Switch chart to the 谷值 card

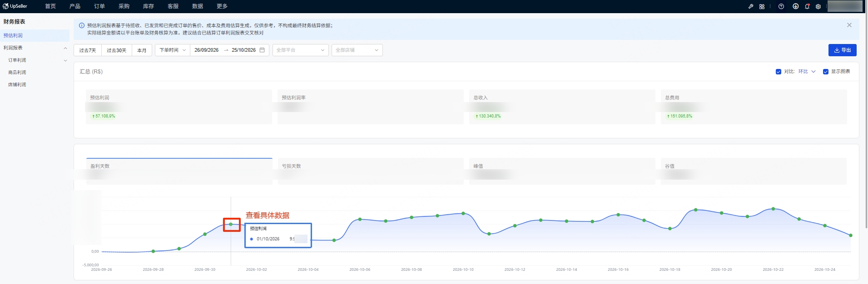pos(754,171)
